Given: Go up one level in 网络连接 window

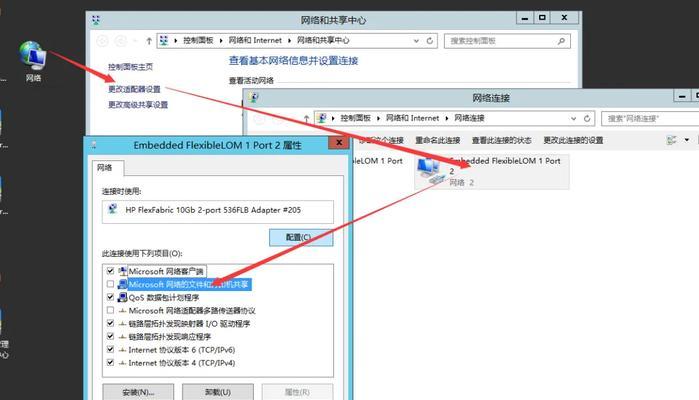Looking at the screenshot, I should [x=306, y=119].
